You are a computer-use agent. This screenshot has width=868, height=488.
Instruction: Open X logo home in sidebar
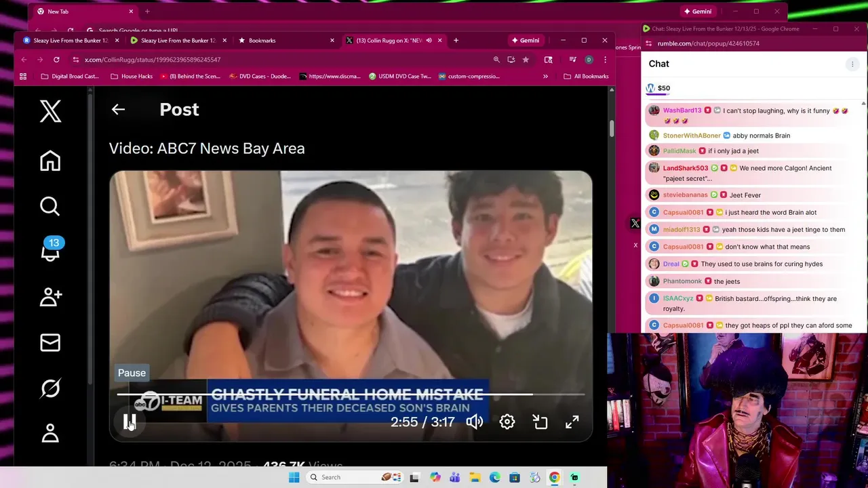click(x=50, y=111)
